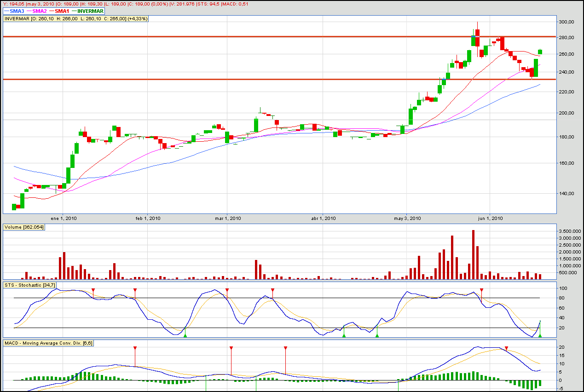The height and width of the screenshot is (392, 584).
Task: Toggle the magenta SMA2 legend entry
Action: point(37,11)
